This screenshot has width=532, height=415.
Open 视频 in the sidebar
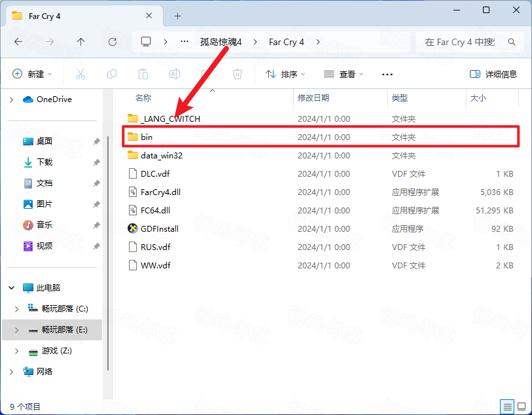point(44,246)
